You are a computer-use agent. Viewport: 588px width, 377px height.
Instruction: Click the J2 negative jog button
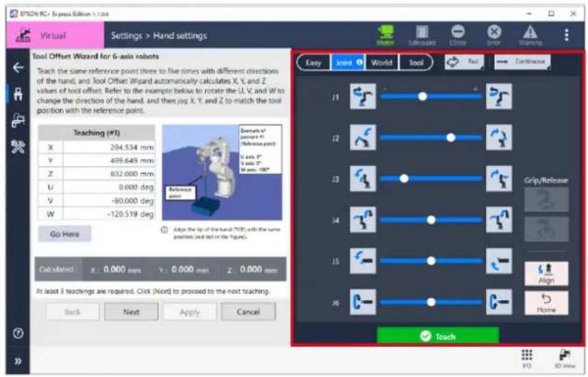coord(362,138)
